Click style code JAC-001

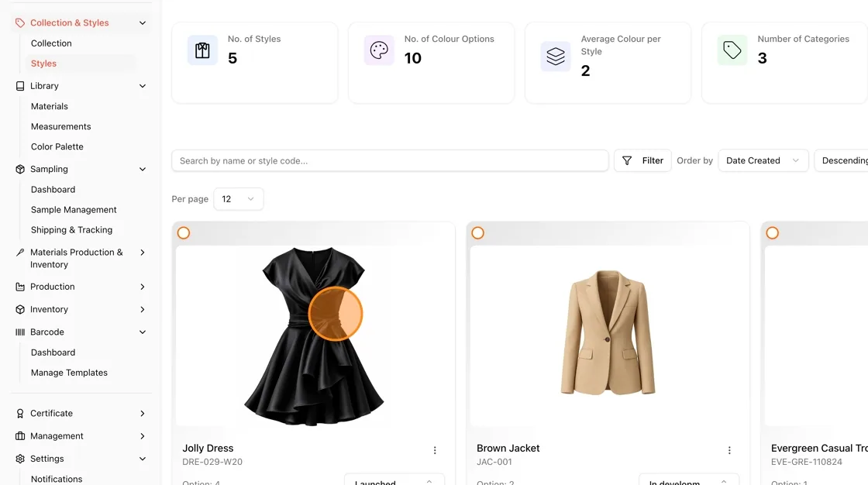click(x=494, y=462)
